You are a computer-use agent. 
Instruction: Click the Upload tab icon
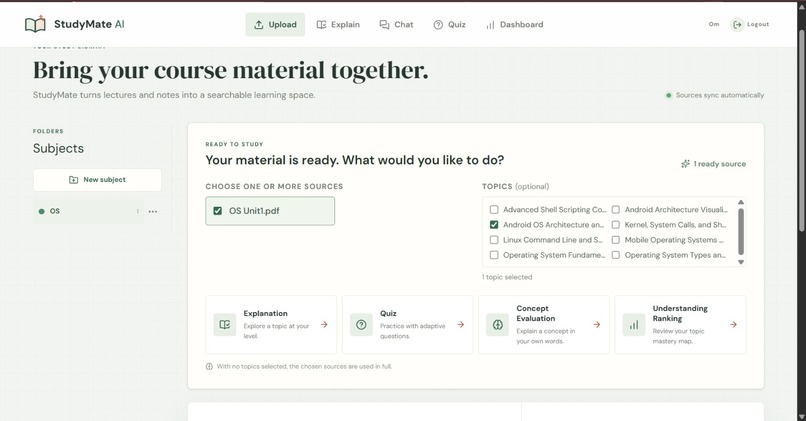coord(259,25)
